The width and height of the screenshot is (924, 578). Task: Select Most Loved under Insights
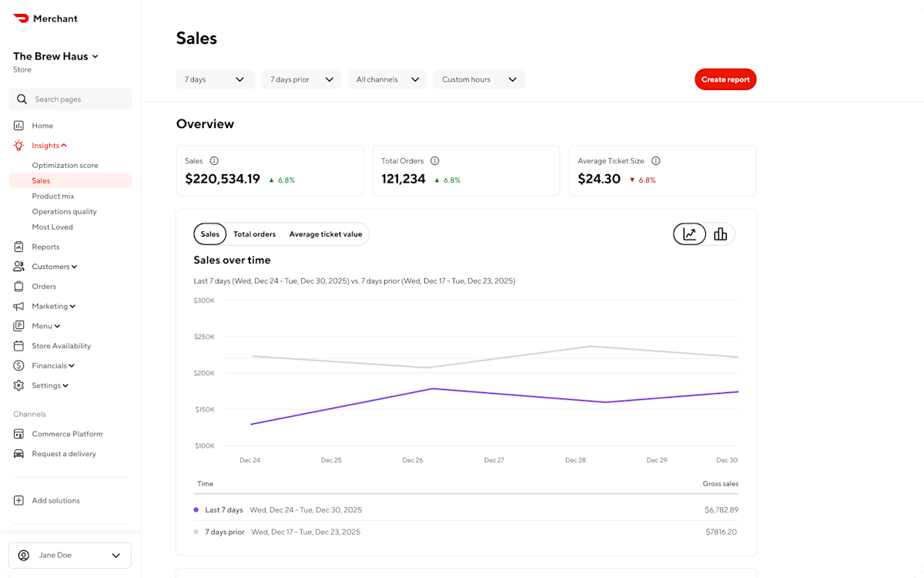pos(52,227)
